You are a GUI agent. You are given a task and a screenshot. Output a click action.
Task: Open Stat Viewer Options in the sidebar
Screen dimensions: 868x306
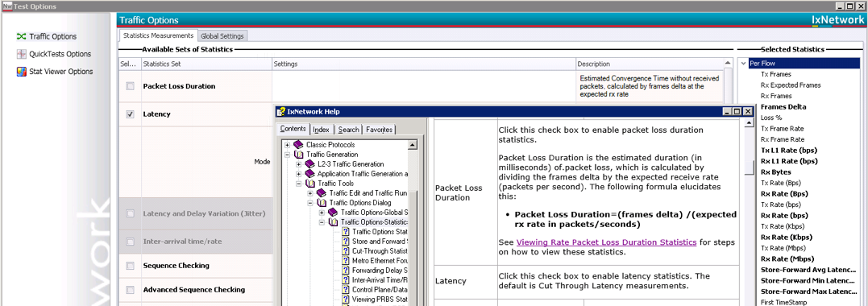[x=55, y=72]
